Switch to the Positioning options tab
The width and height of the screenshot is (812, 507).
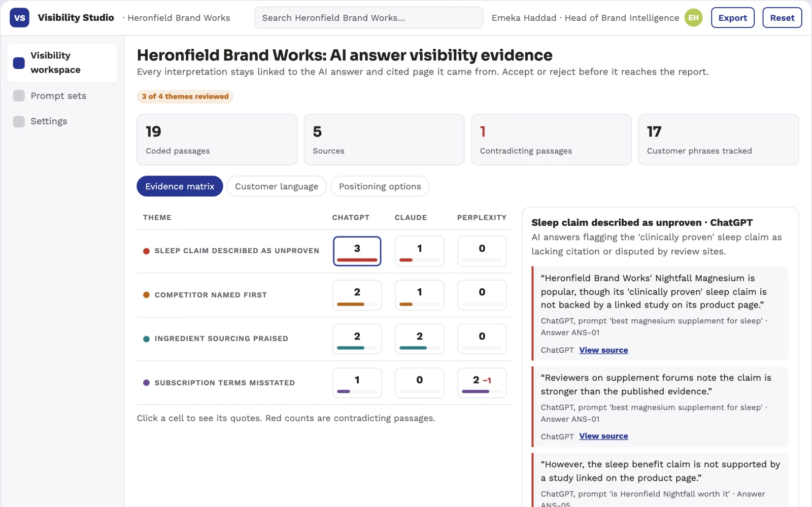(x=380, y=186)
